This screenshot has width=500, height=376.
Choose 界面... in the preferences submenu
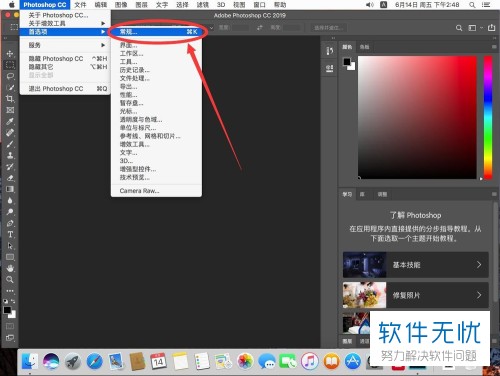[156, 45]
